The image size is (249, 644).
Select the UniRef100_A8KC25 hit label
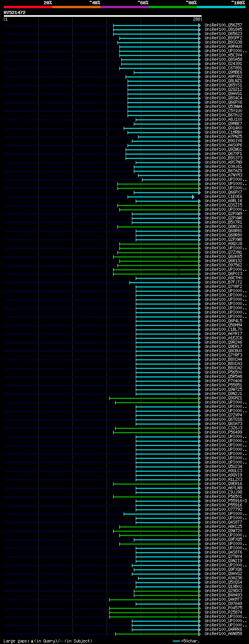223,526
